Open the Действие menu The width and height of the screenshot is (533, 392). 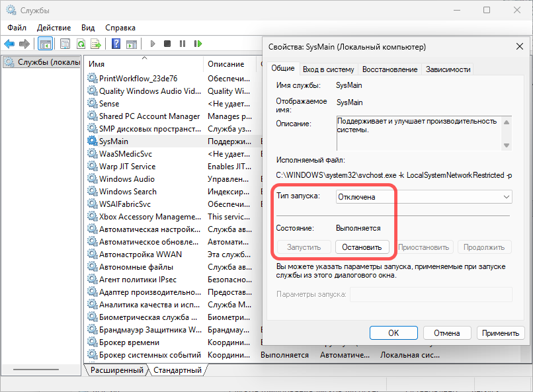[54, 28]
